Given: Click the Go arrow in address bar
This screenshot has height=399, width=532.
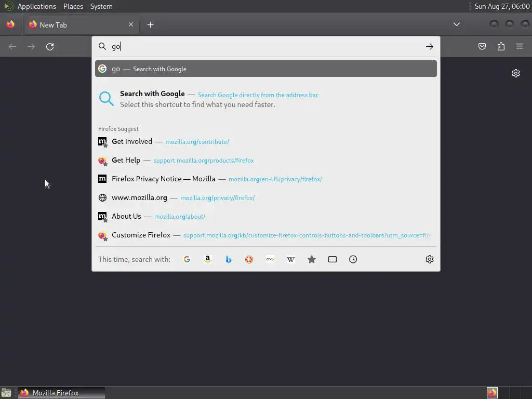Looking at the screenshot, I should tap(430, 46).
